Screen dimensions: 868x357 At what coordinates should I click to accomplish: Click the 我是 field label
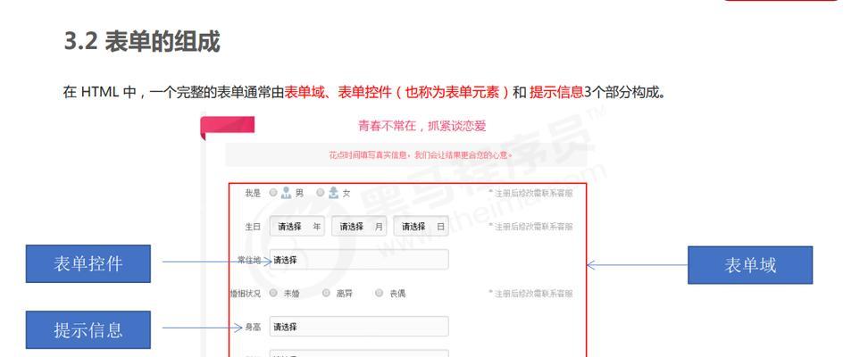(253, 193)
